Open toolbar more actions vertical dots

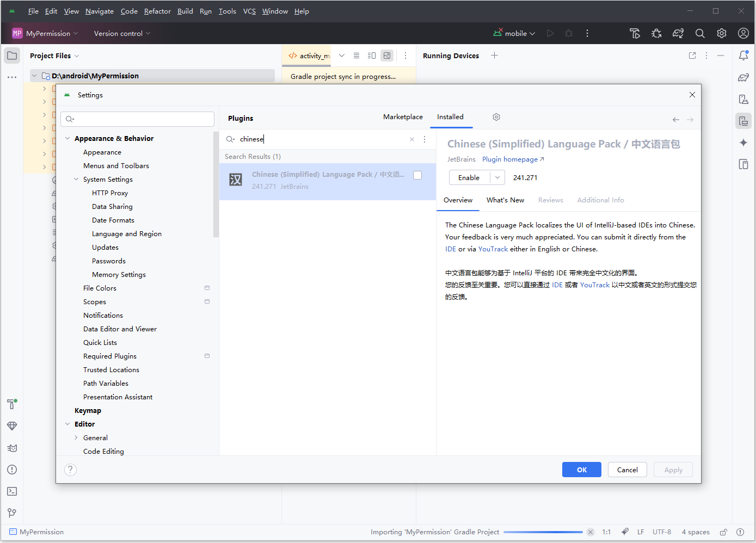pos(587,33)
